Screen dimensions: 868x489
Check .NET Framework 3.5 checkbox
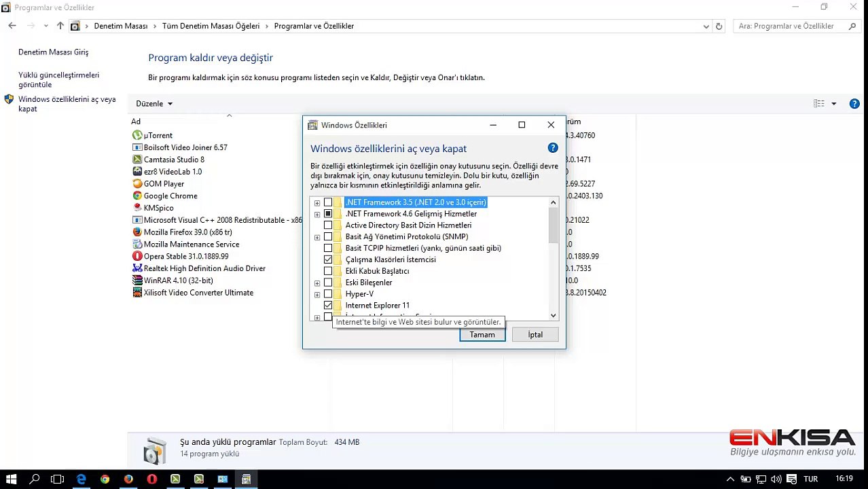pyautogui.click(x=328, y=202)
